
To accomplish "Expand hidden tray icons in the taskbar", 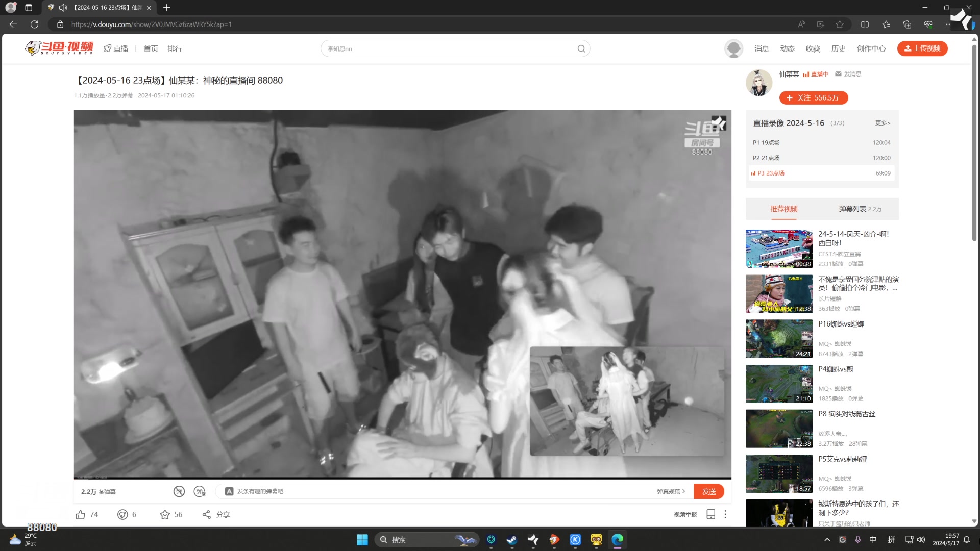I will point(826,539).
